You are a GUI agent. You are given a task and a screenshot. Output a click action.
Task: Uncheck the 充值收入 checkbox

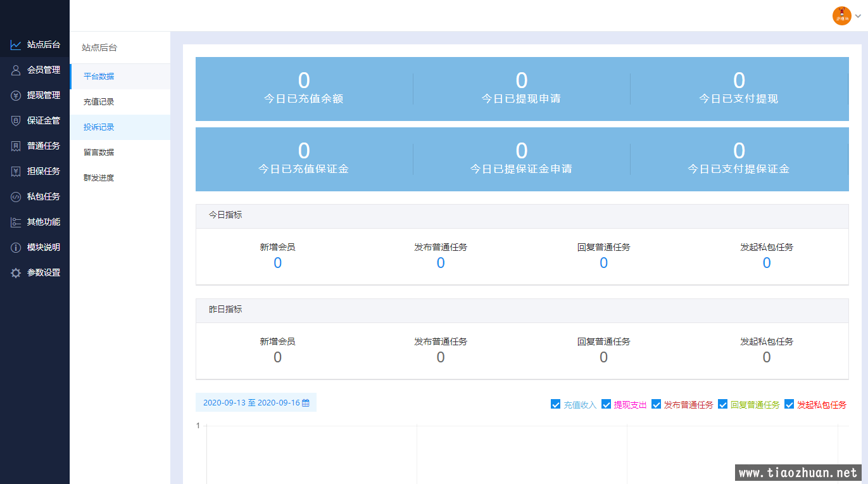click(x=556, y=404)
